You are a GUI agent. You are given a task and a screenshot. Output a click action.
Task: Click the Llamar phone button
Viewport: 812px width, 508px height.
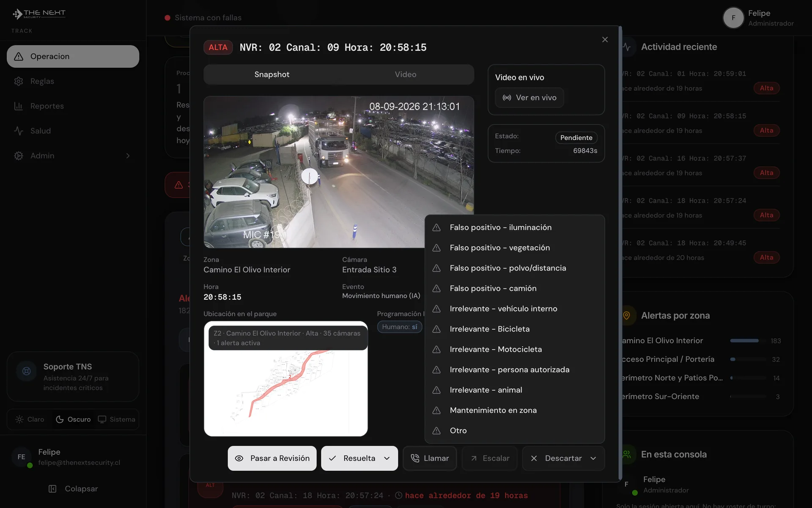[430, 458]
